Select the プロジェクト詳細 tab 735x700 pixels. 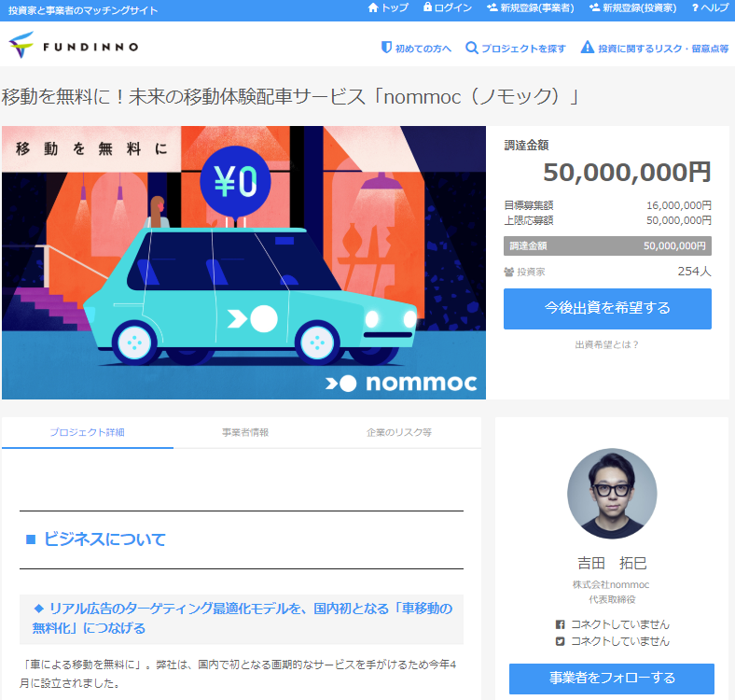click(x=88, y=432)
